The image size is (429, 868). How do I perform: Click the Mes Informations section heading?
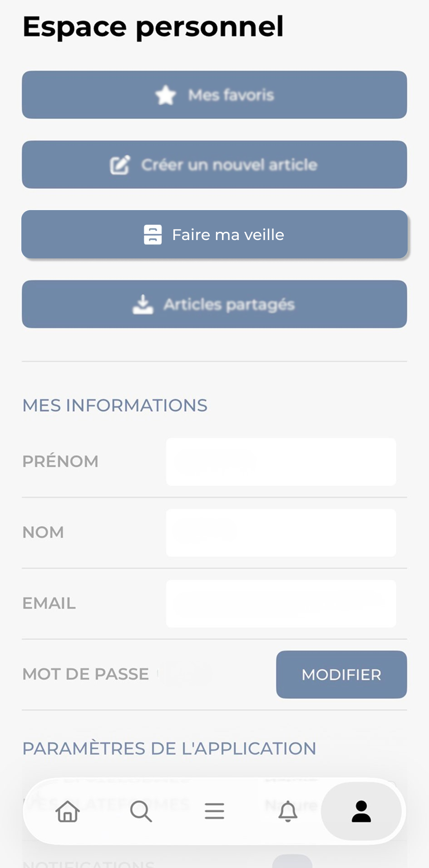115,405
